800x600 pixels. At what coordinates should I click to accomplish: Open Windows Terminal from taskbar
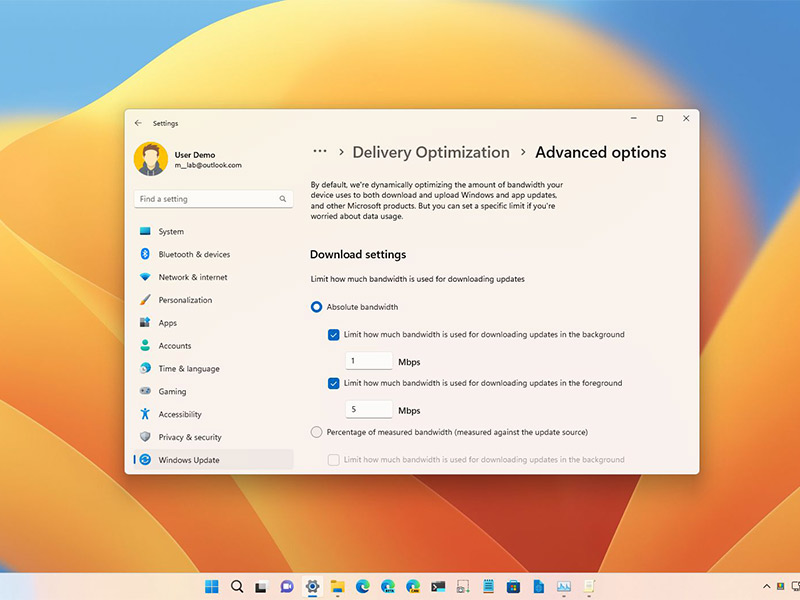pos(438,587)
